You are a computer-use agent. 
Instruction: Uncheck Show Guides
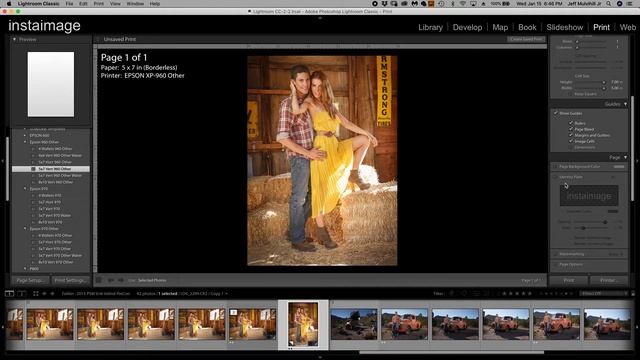(x=556, y=113)
